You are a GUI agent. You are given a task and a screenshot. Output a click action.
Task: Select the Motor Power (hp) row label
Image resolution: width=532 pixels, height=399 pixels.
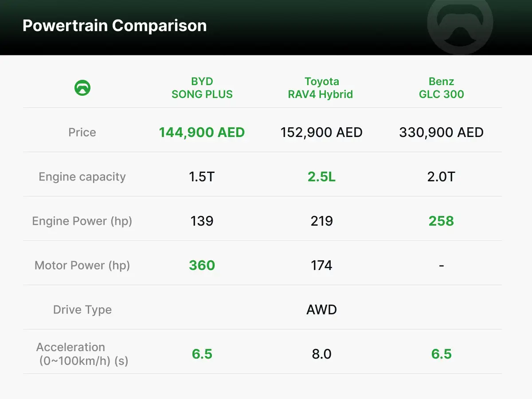[x=82, y=265]
